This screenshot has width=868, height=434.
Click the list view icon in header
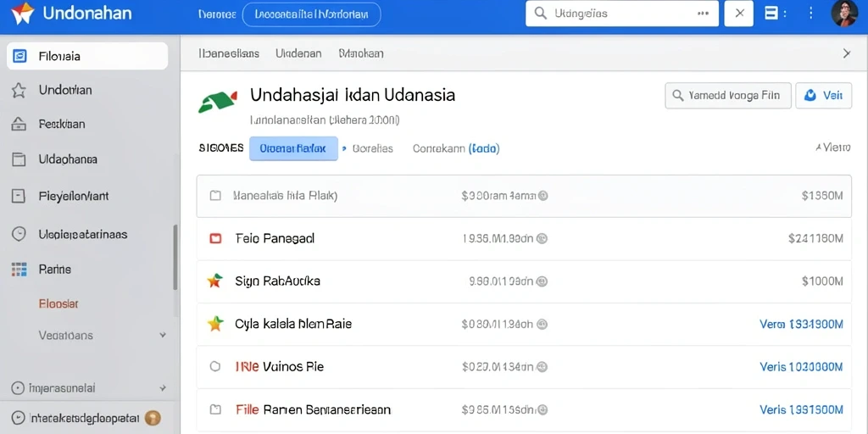pos(771,14)
